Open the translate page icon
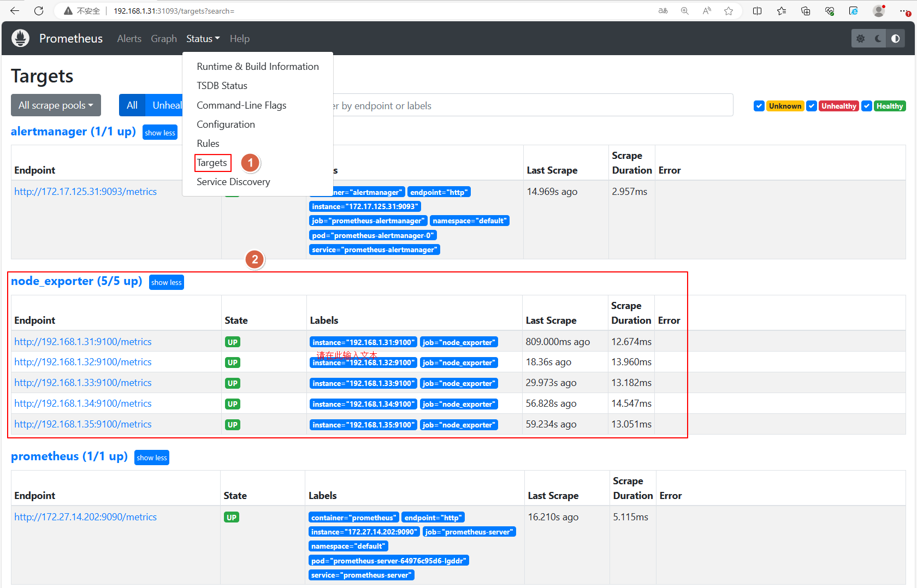 point(663,11)
